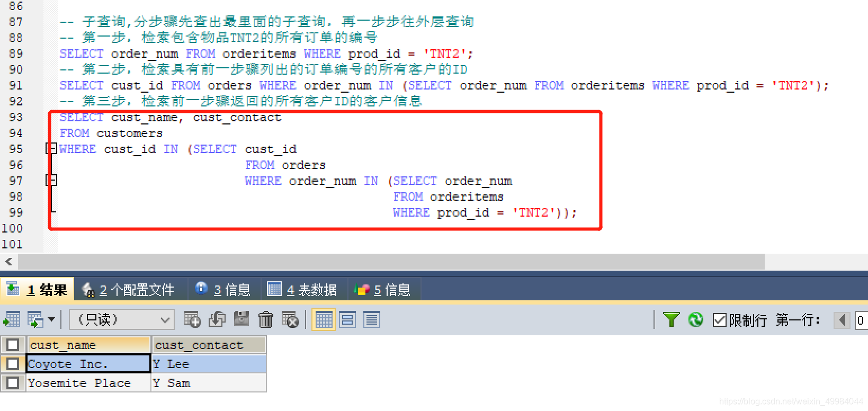Click the export result as table icon

tap(12, 320)
